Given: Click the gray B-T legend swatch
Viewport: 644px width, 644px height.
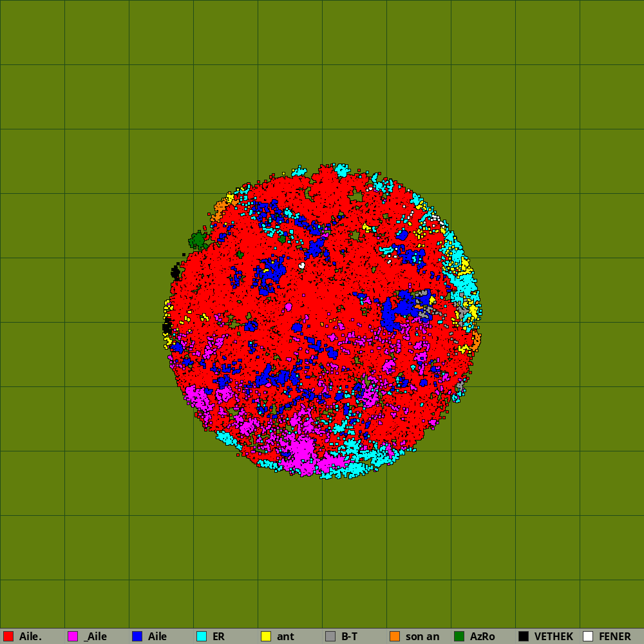Looking at the screenshot, I should point(330,636).
